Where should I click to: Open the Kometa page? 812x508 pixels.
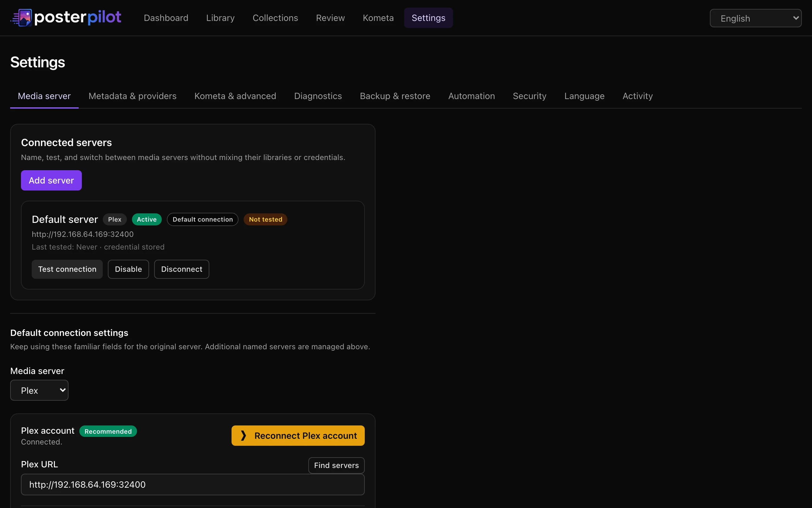378,18
